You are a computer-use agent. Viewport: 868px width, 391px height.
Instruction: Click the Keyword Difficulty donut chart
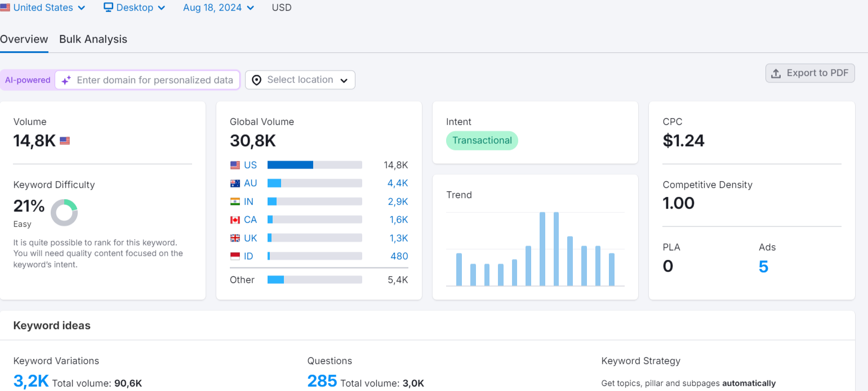coord(64,213)
